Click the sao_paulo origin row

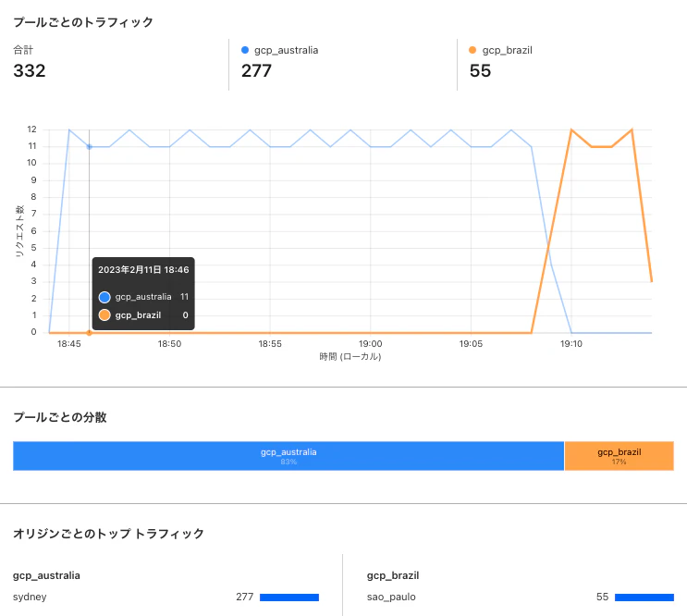(520, 598)
